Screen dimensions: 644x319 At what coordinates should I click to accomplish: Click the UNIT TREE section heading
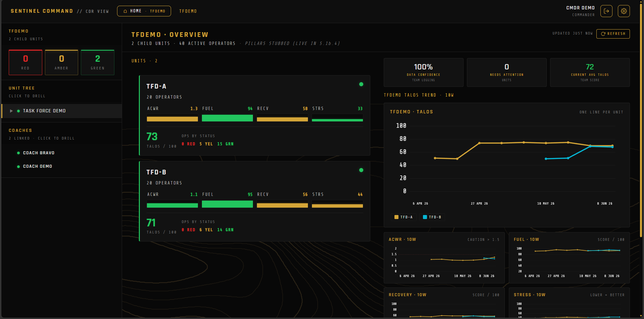tap(22, 88)
